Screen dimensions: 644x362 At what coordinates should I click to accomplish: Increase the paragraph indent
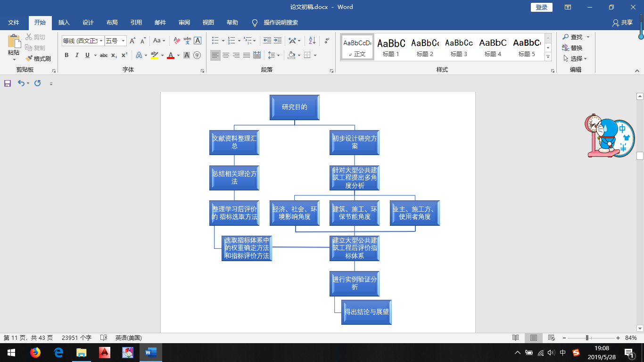point(278,41)
